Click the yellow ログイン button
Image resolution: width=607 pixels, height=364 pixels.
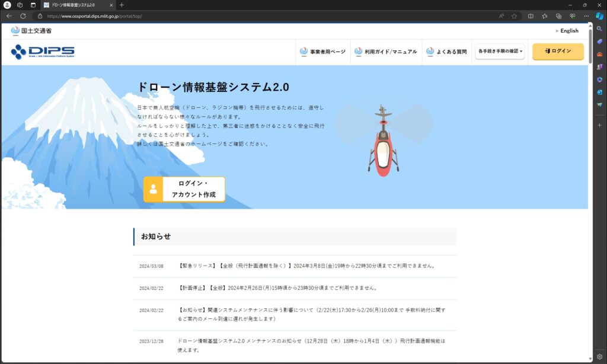(557, 52)
